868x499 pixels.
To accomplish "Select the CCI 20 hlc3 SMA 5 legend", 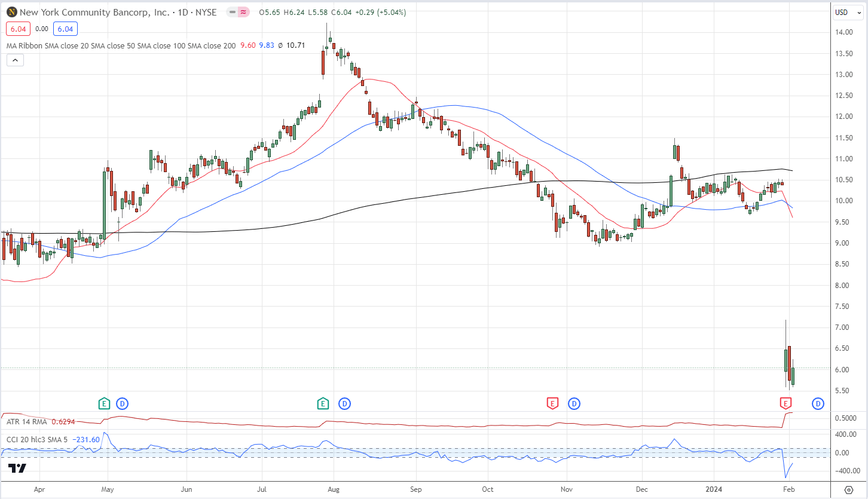I will (37, 440).
